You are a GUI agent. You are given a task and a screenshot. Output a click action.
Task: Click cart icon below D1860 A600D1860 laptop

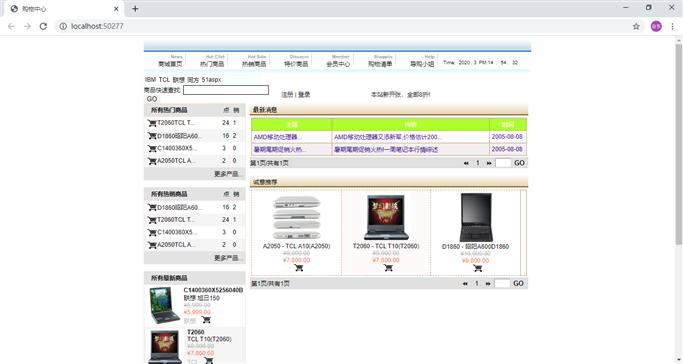coord(478,268)
